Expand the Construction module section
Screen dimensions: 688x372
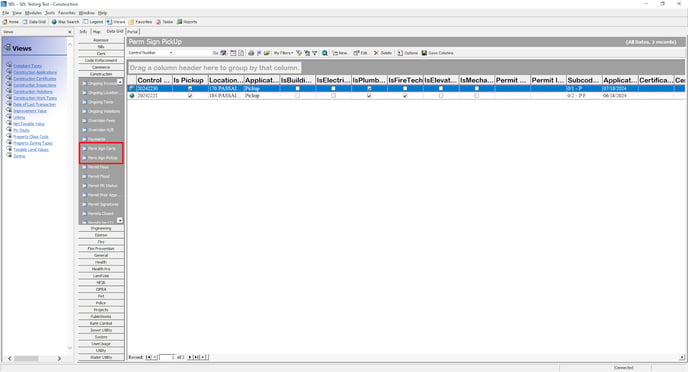101,74
